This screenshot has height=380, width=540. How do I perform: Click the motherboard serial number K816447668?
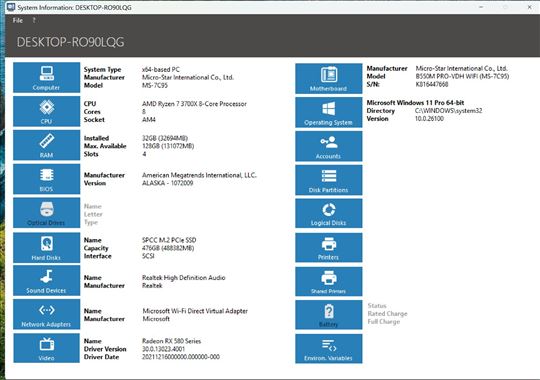click(432, 84)
